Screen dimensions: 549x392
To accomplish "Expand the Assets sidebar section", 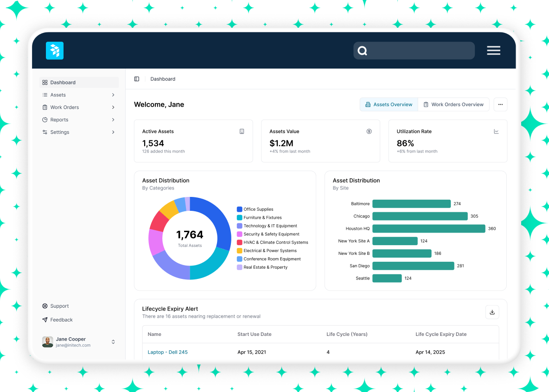I will (x=113, y=95).
